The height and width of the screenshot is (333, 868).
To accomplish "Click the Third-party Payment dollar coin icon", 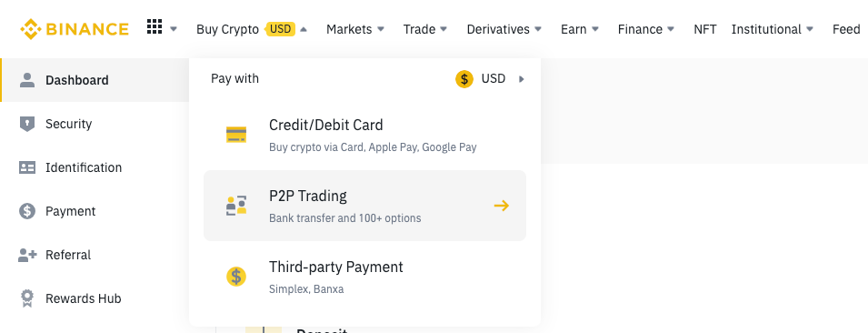I will click(236, 276).
